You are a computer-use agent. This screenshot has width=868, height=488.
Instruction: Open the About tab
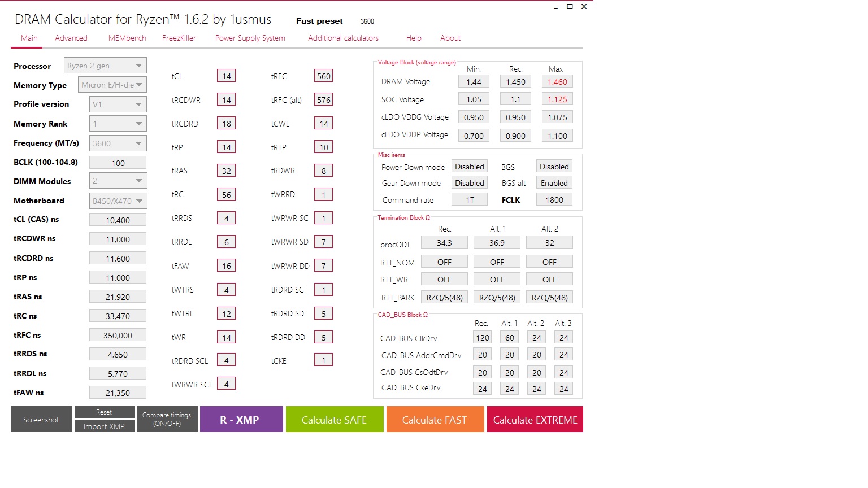(x=450, y=38)
